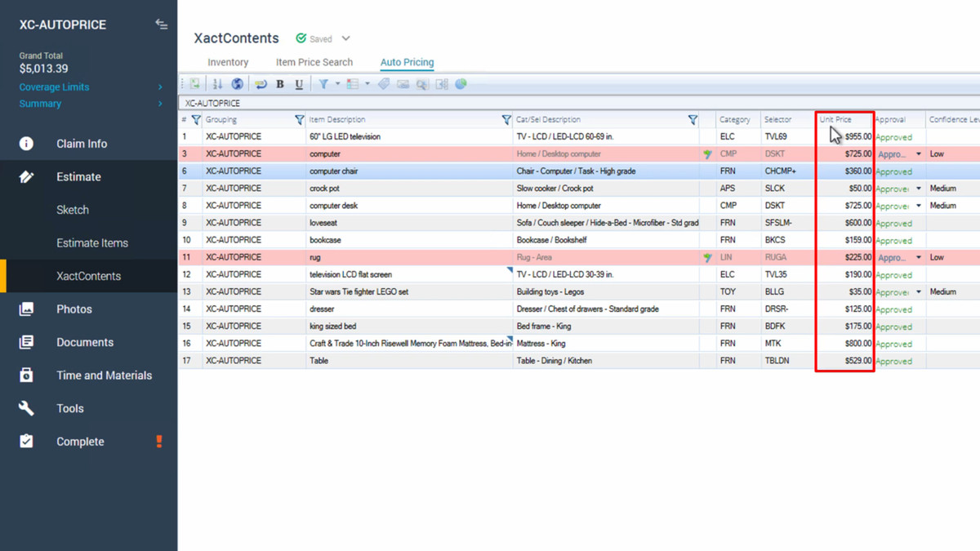
Task: Click the Time and Materials icon
Action: (26, 375)
